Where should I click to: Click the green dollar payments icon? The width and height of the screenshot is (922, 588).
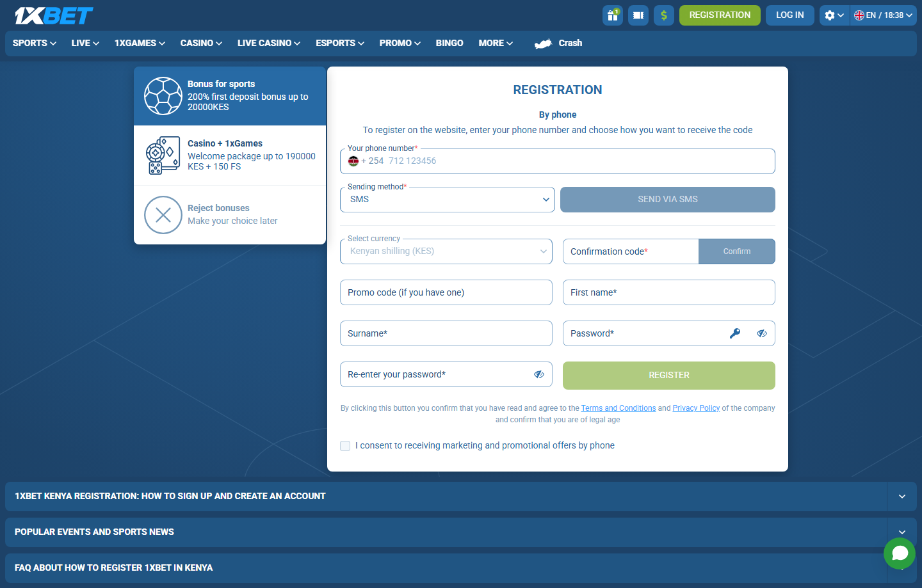coord(664,15)
